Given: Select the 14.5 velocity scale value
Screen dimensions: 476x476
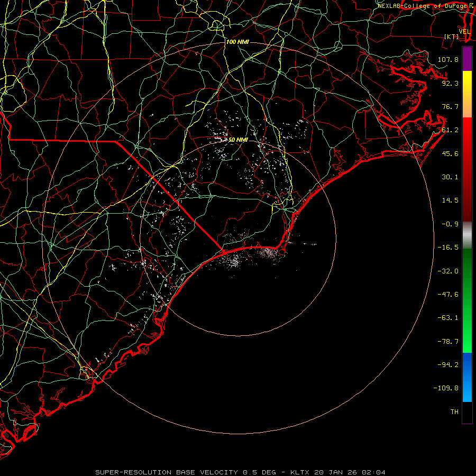Looking at the screenshot, I should click(450, 200).
